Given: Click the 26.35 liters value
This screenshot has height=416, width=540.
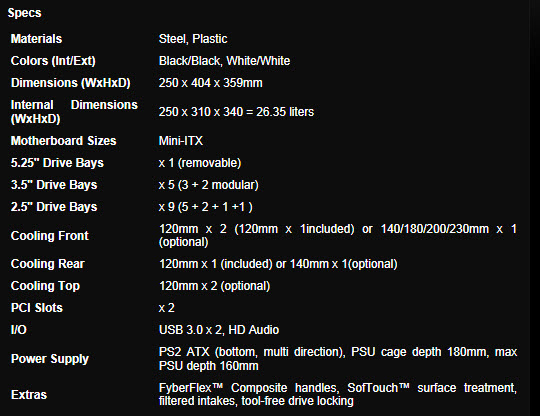Looking at the screenshot, I should point(285,112).
